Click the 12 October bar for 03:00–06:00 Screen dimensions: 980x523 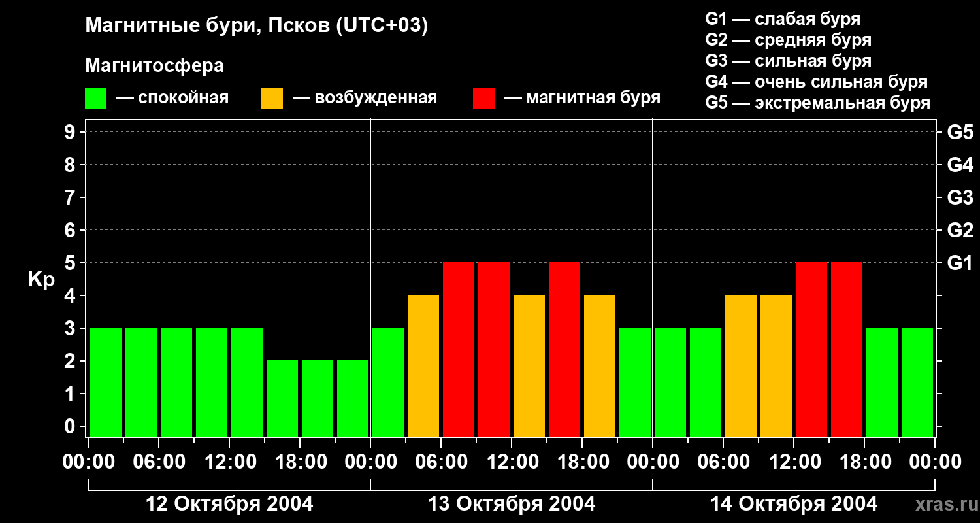141,382
